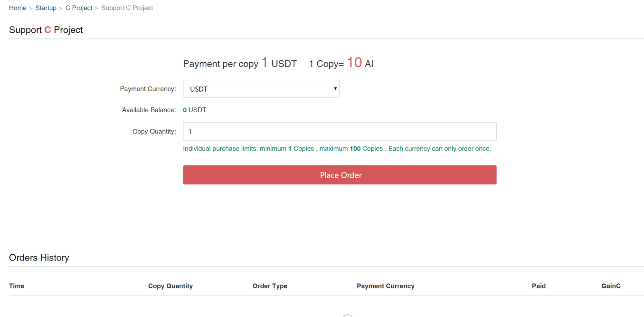Click the Order Type column header
Viewport: 644px width, 317px height.
tap(270, 286)
